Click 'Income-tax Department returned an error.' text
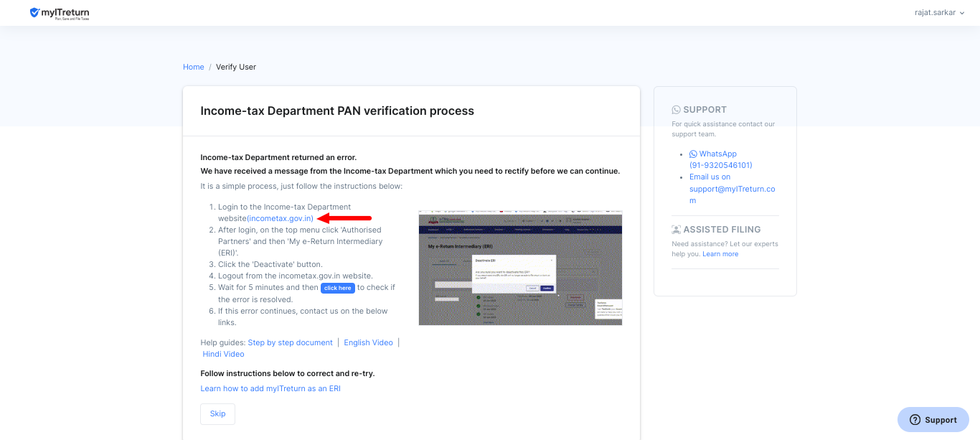 click(x=278, y=157)
